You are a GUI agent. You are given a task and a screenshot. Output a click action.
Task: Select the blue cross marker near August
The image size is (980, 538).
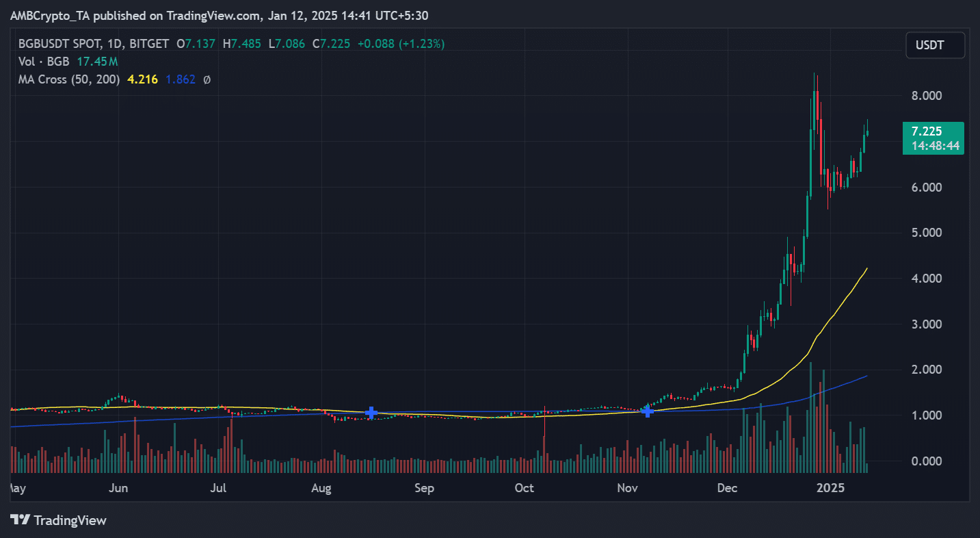(x=370, y=412)
